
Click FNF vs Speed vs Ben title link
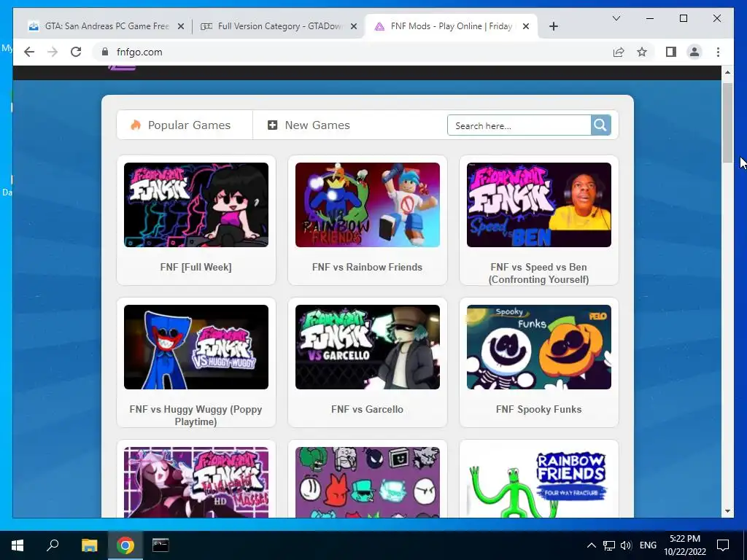(539, 273)
